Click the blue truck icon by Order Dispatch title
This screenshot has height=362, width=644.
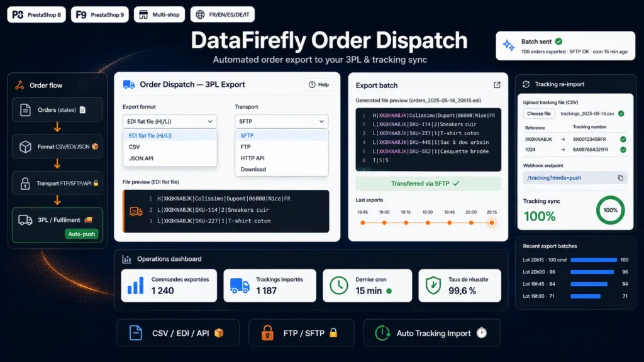click(128, 85)
